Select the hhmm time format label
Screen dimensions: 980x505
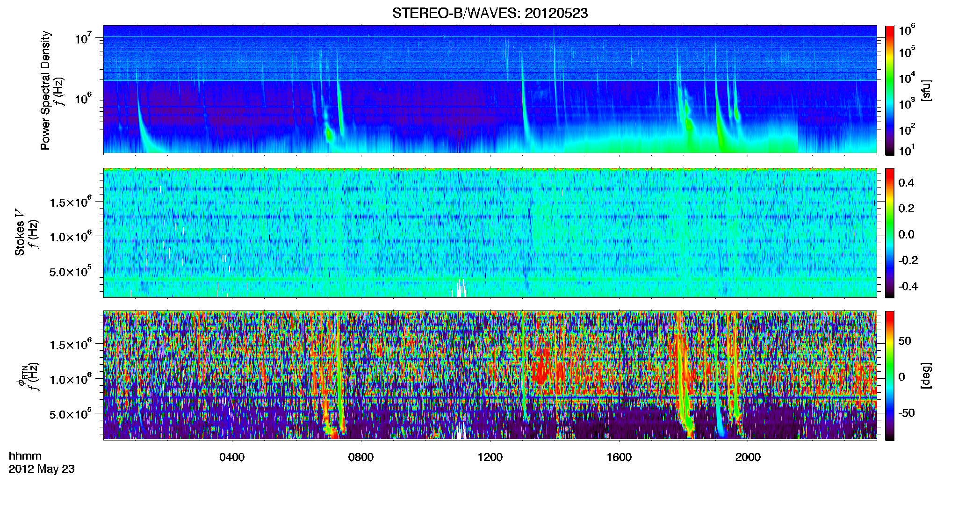(x=25, y=456)
